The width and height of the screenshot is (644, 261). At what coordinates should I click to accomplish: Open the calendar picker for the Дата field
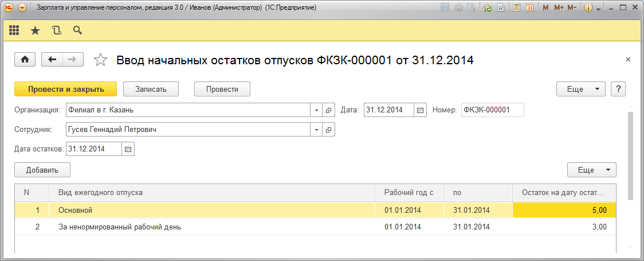[x=420, y=110]
